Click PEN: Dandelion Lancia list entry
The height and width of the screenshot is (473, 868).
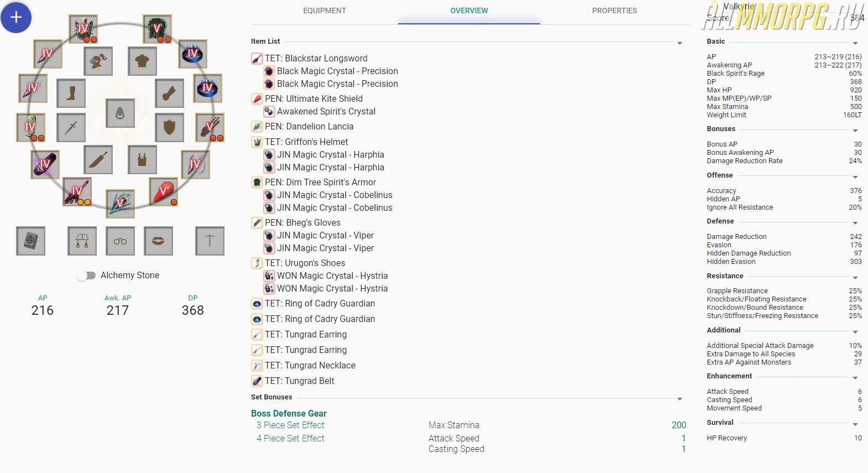pos(309,126)
